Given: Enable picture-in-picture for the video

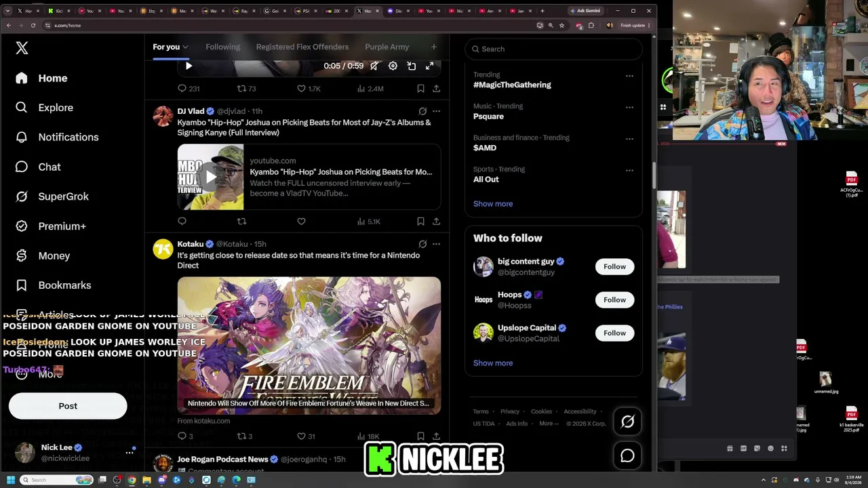Looking at the screenshot, I should (411, 66).
